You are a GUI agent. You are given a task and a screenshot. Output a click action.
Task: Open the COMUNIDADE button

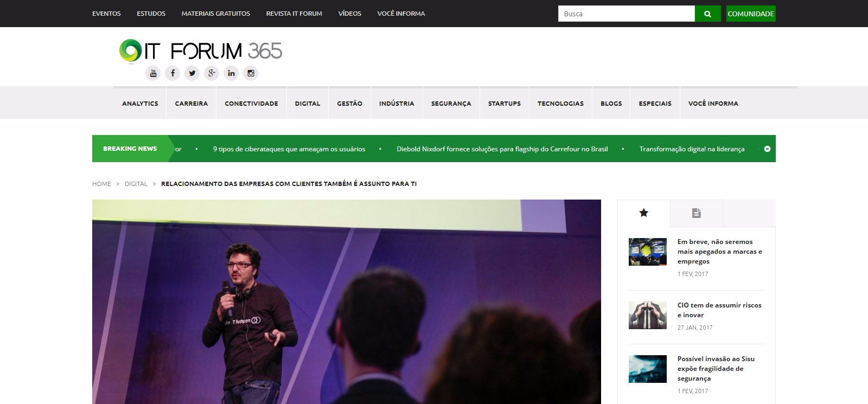[751, 14]
